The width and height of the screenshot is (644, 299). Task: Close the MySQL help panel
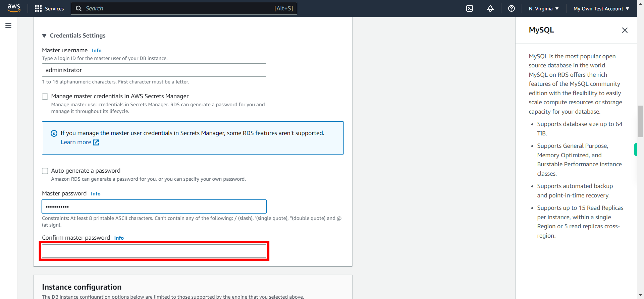click(x=625, y=30)
